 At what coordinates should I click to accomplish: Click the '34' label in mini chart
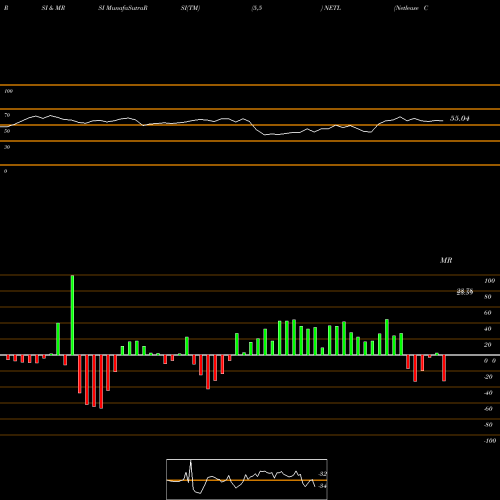[322, 486]
